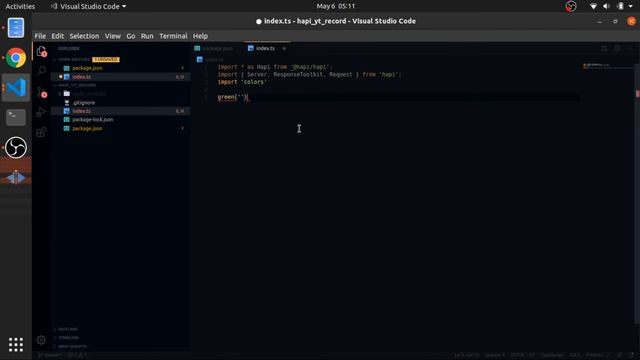Image resolution: width=640 pixels, height=360 pixels.
Task: Open the Search view in the activity bar
Action: [41, 71]
